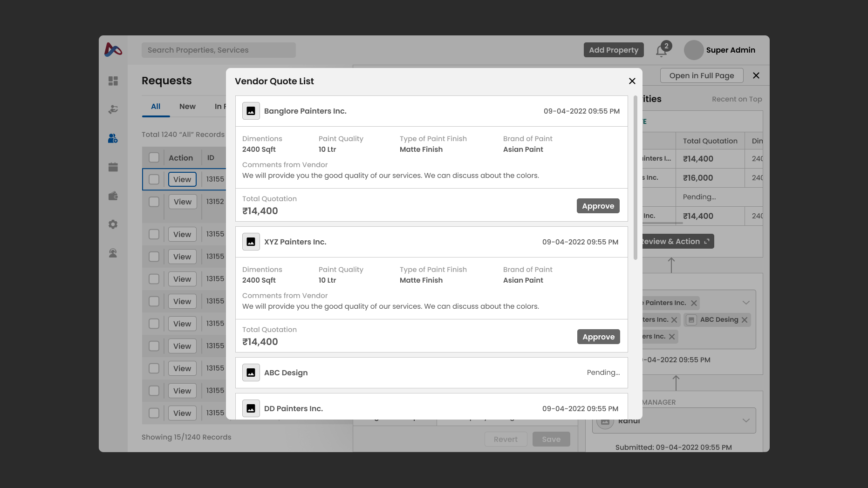This screenshot has height=488, width=868.
Task: Click the support headset sidebar icon
Action: (x=113, y=253)
